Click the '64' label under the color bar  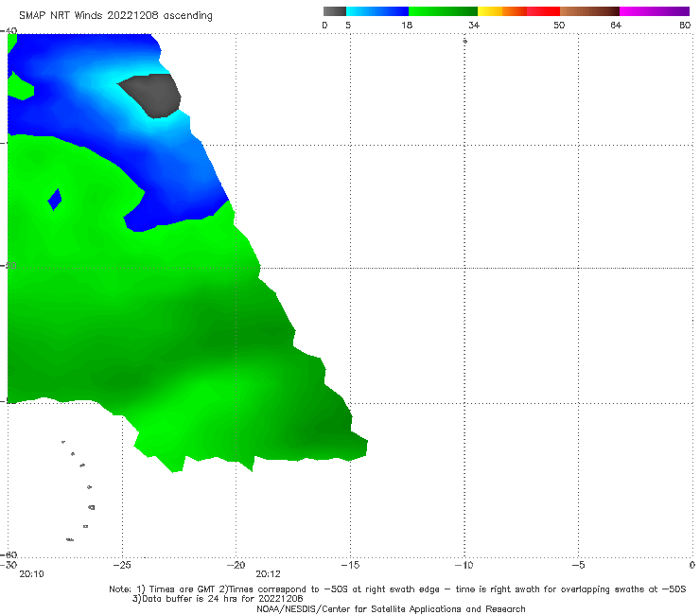[x=616, y=26]
